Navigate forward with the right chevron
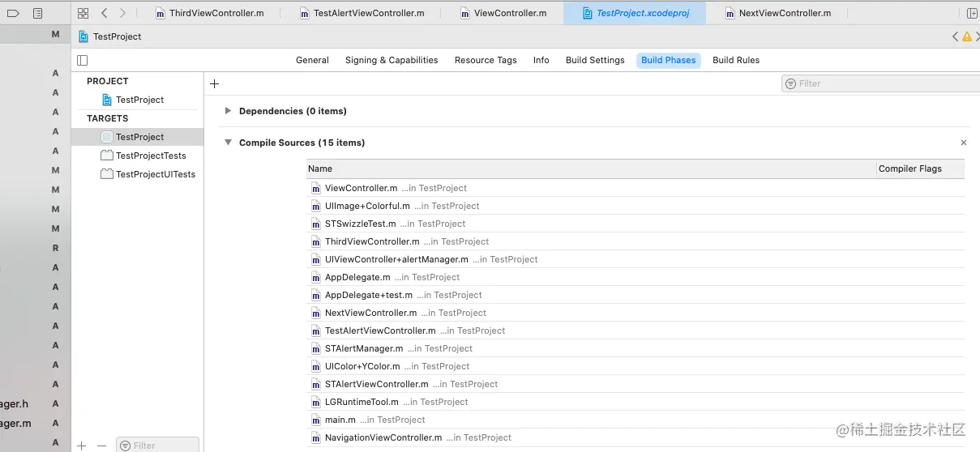980x452 pixels. click(x=122, y=13)
